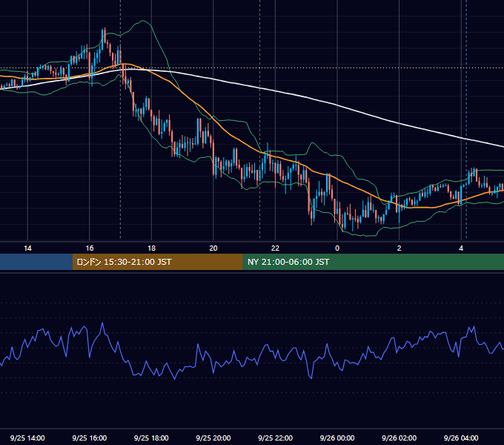Click the 2 hour label on upper axis

[399, 248]
